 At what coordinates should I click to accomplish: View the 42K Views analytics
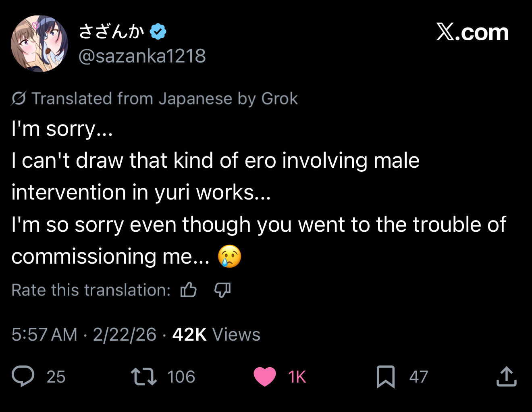216,335
